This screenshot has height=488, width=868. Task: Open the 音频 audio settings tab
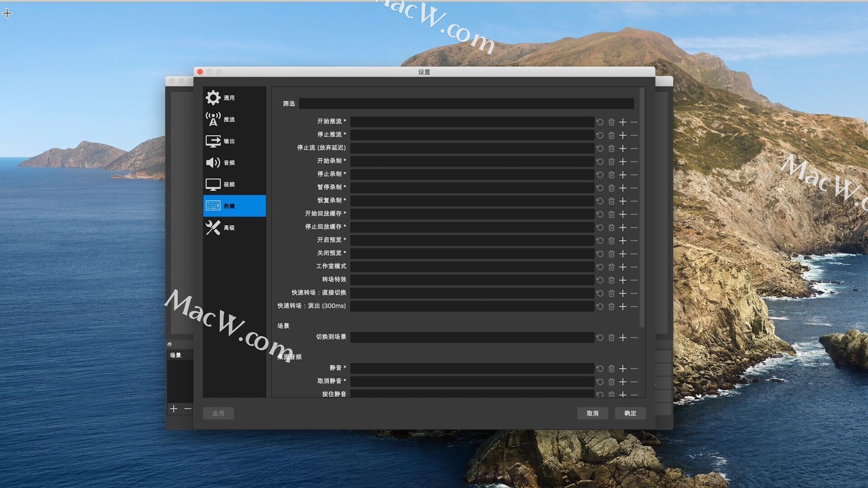[x=234, y=163]
